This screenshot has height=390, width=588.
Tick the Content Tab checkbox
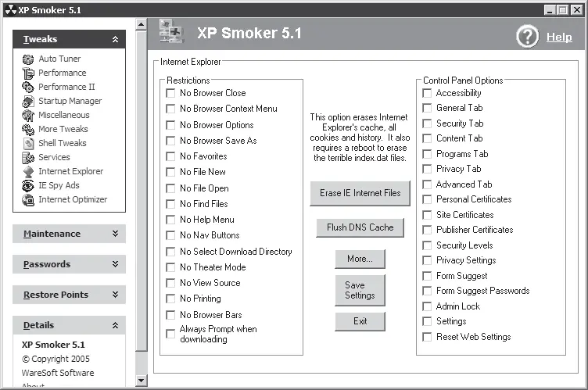(427, 139)
